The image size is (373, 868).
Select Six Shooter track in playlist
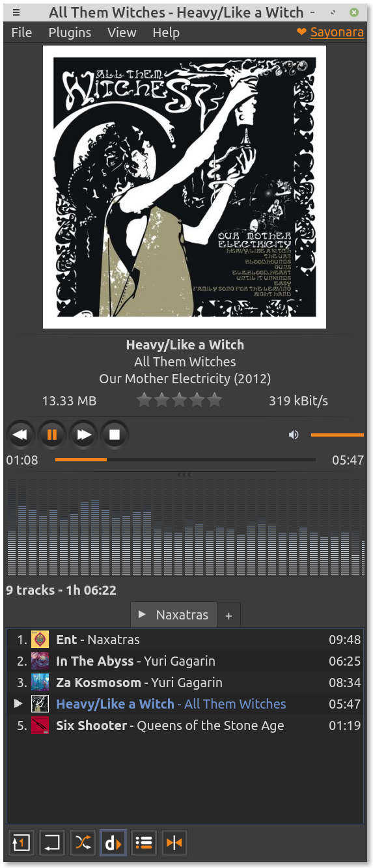point(185,726)
